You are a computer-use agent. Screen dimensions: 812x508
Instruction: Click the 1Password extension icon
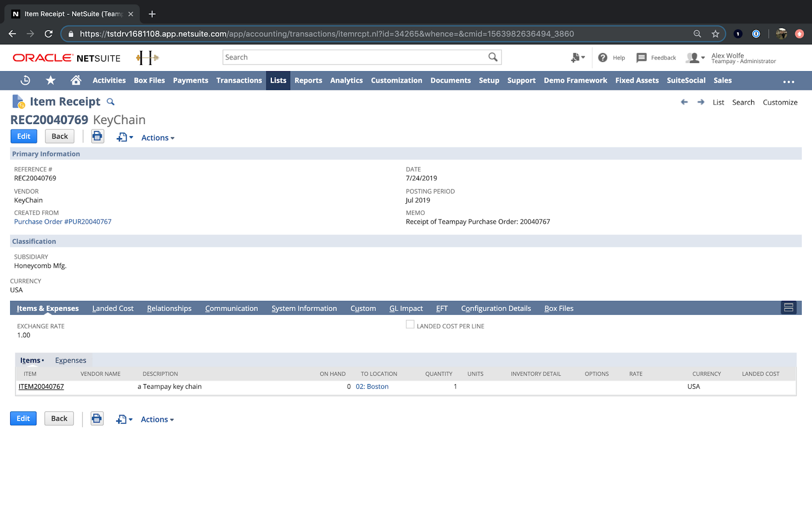pyautogui.click(x=756, y=34)
